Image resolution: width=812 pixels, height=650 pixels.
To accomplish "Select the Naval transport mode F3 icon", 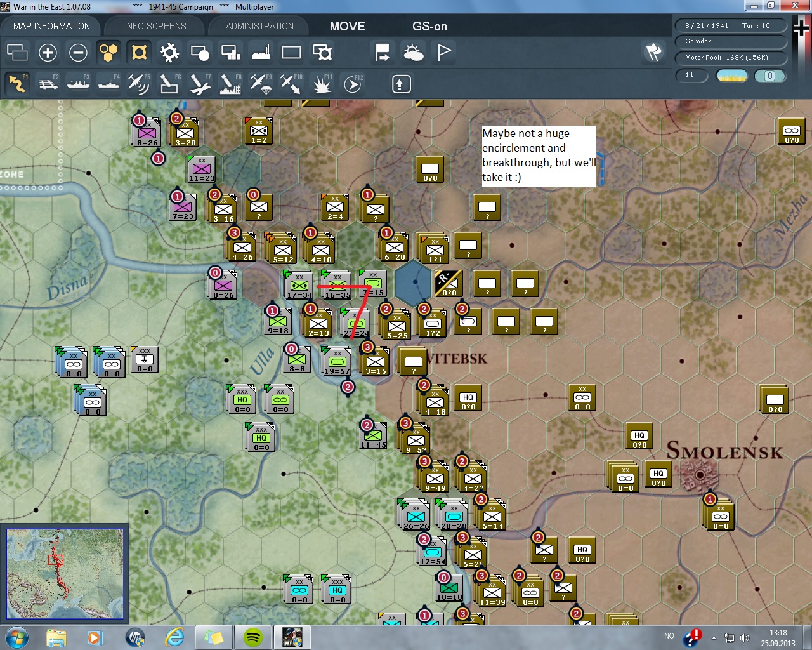I will tap(78, 84).
